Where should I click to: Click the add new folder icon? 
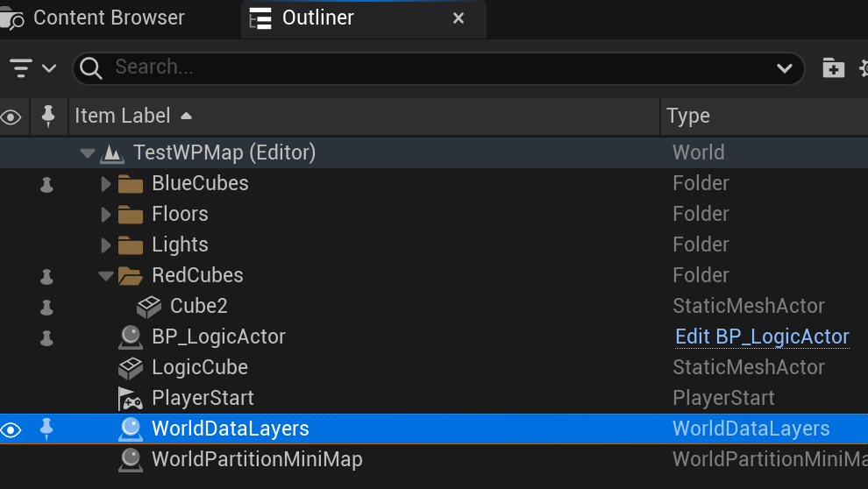point(832,67)
